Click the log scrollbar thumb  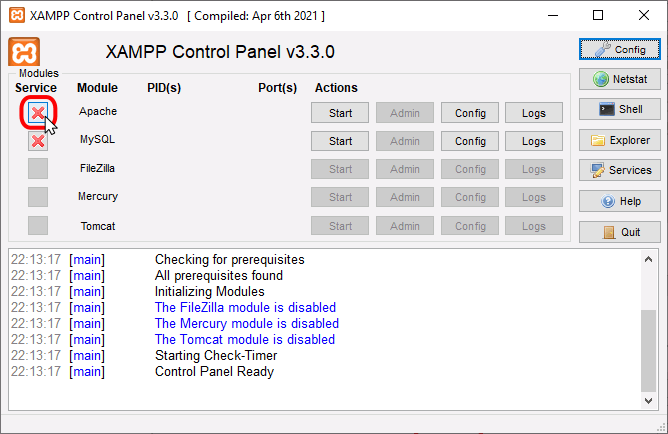648,351
